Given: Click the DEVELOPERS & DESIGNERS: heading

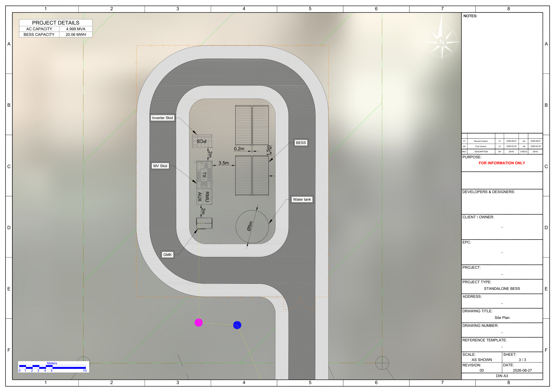Looking at the screenshot, I should 488,192.
